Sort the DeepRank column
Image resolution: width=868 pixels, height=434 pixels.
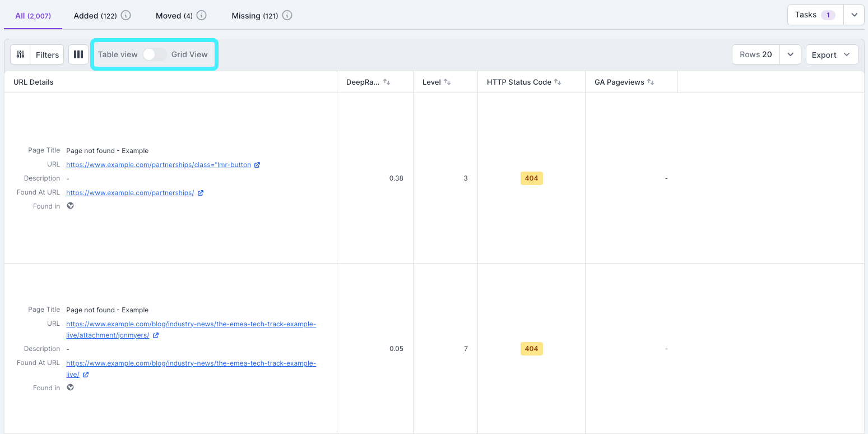click(x=386, y=81)
